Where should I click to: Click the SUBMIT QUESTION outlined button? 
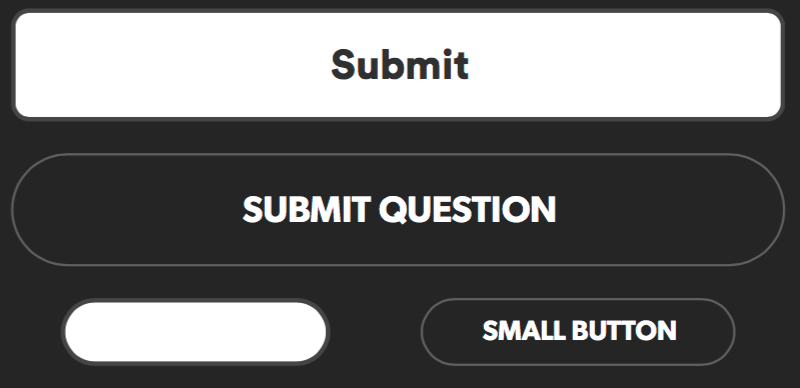point(398,209)
